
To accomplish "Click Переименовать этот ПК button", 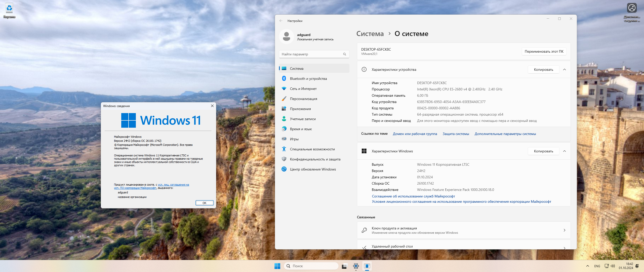I will pos(544,51).
